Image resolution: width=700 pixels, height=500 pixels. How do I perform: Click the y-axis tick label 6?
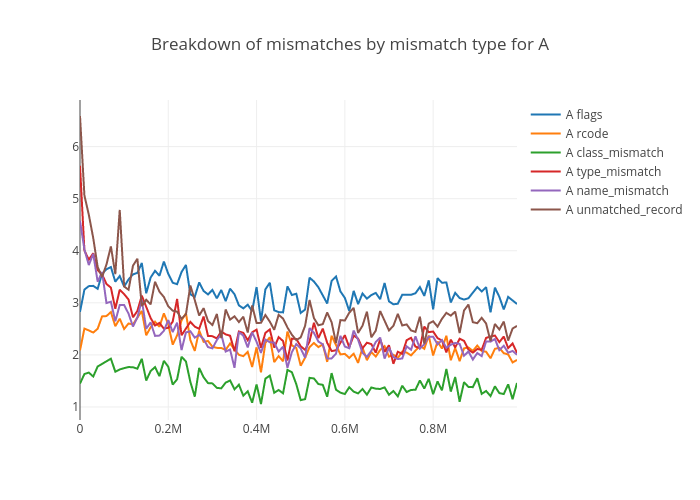75,146
